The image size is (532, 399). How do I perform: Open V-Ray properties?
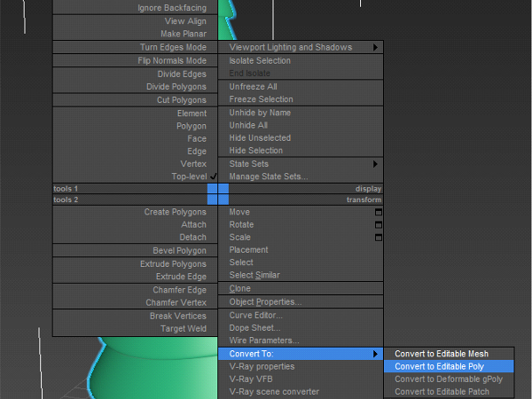pyautogui.click(x=301, y=366)
